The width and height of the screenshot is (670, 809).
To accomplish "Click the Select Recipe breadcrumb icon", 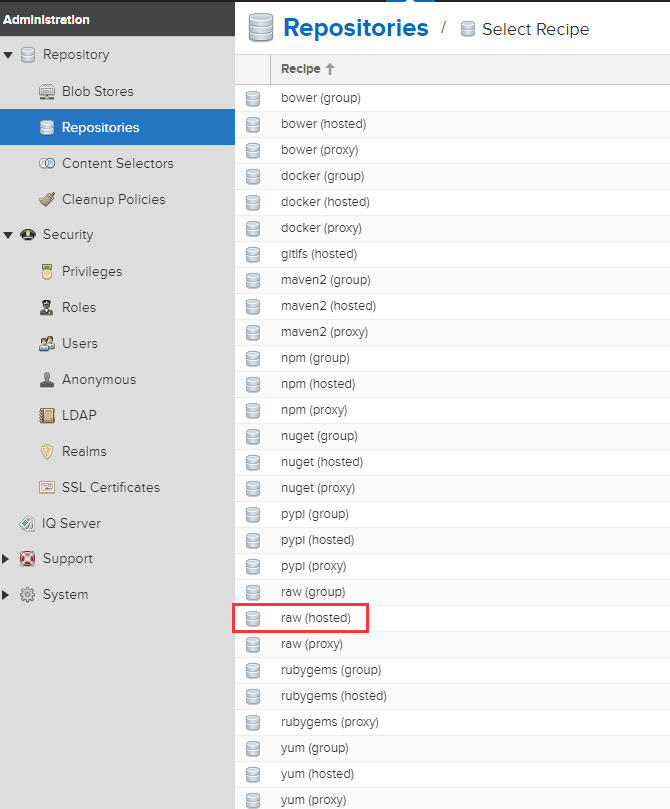I will (x=468, y=29).
